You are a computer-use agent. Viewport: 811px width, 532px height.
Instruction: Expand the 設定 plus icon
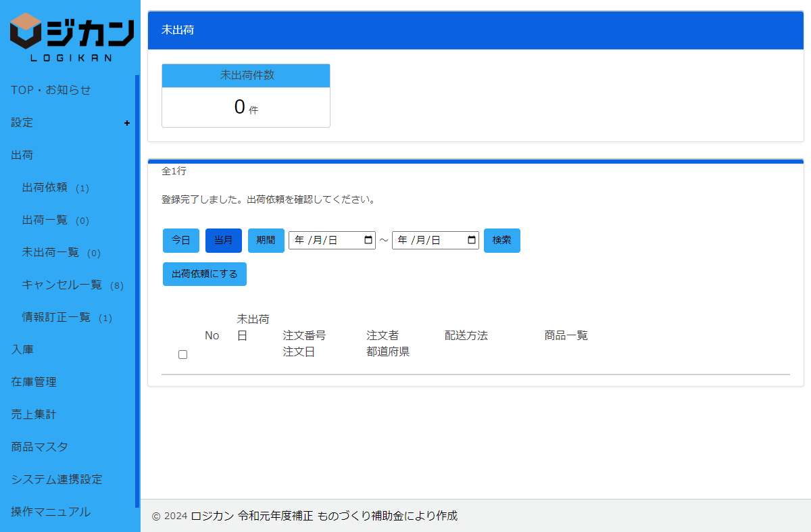point(127,123)
